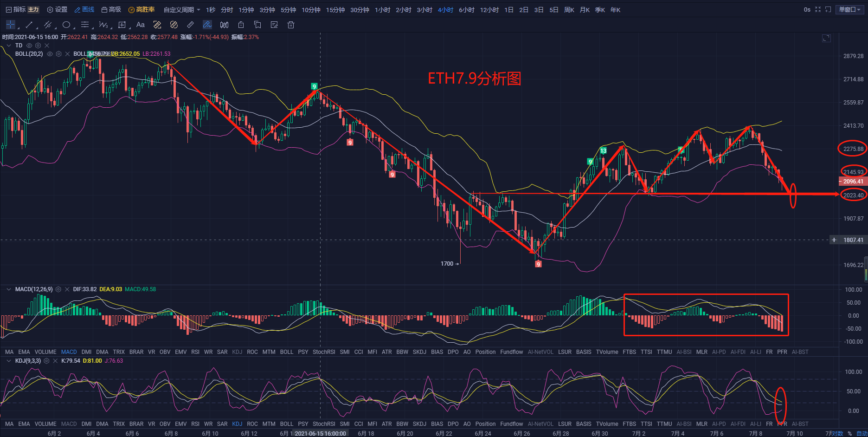Select Fundflow in the KDJ panel indicator list
868x437 pixels.
pos(512,424)
